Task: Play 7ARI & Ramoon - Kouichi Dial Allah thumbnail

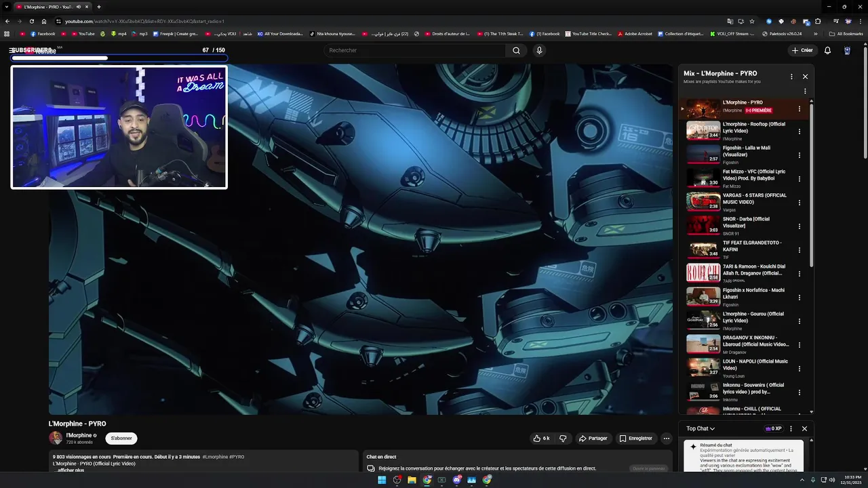Action: 703,273
